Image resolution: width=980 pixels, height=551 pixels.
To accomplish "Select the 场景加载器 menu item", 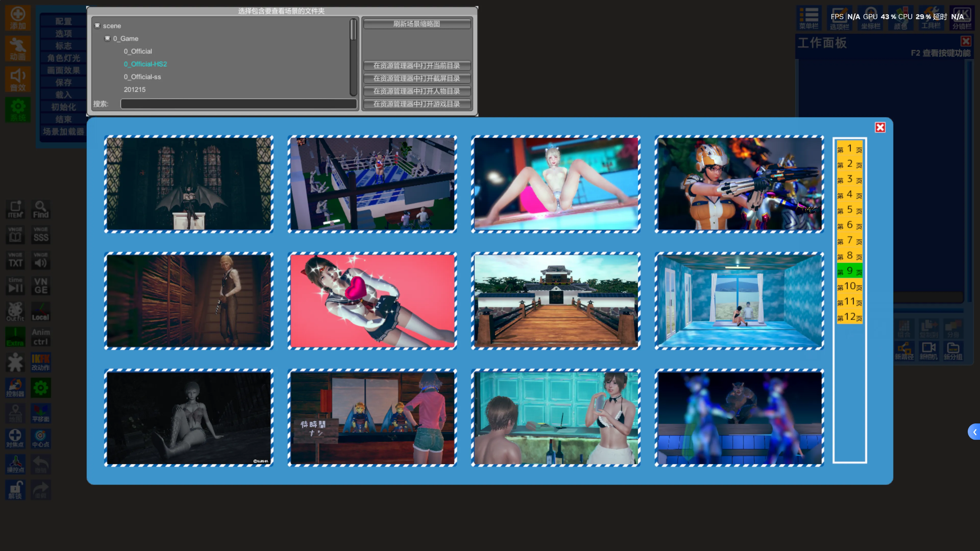I will tap(63, 132).
